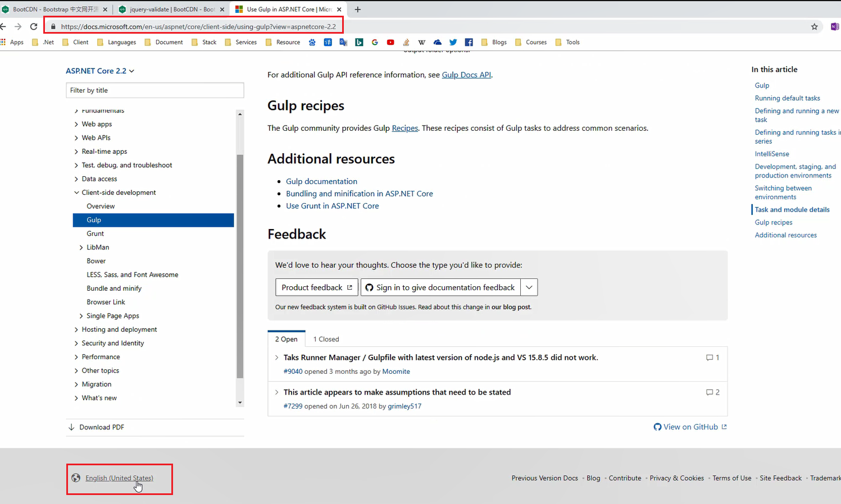Expand issue #9040 Task Runner Manager
The image size is (841, 504).
(x=276, y=358)
